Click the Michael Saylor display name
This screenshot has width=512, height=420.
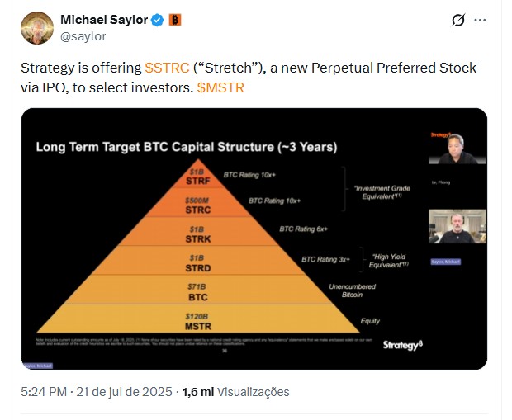click(104, 20)
